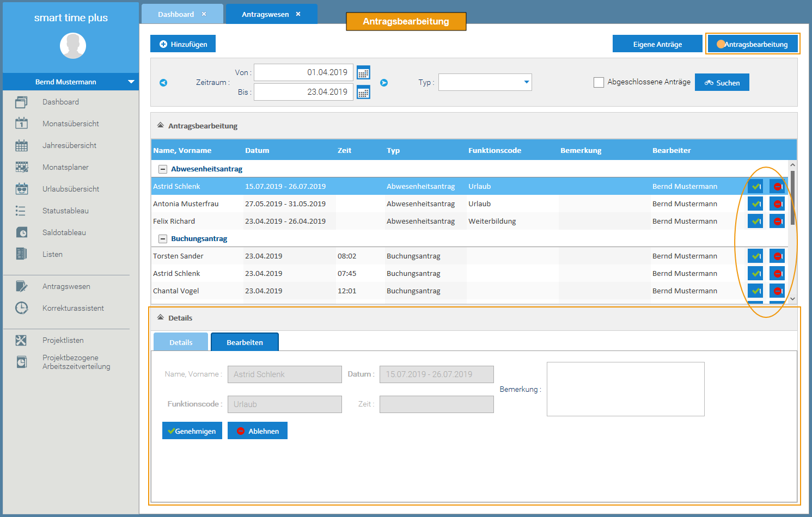Reject Felix Richard's Weiterbildung request
The width and height of the screenshot is (812, 517).
(x=777, y=221)
